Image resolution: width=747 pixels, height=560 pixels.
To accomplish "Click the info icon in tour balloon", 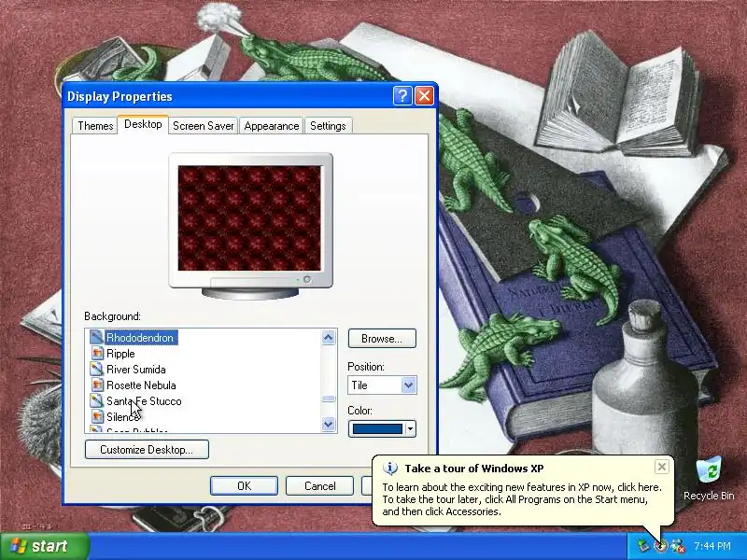I will point(390,469).
